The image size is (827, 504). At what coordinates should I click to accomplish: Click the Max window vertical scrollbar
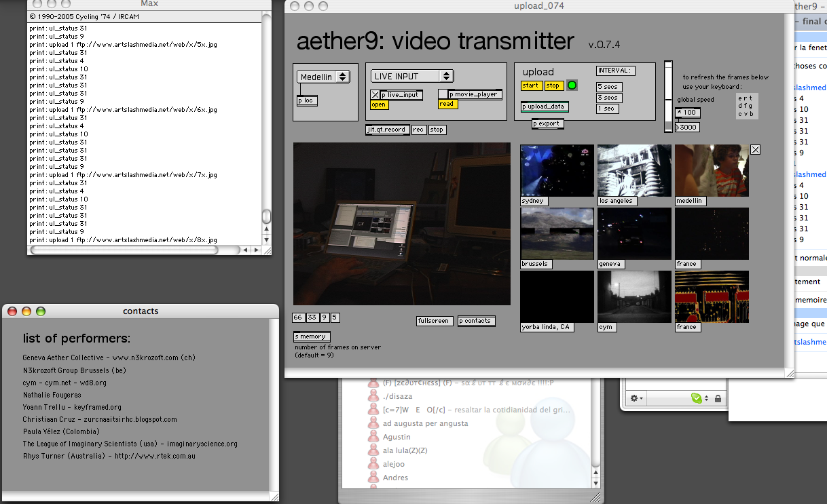click(267, 136)
